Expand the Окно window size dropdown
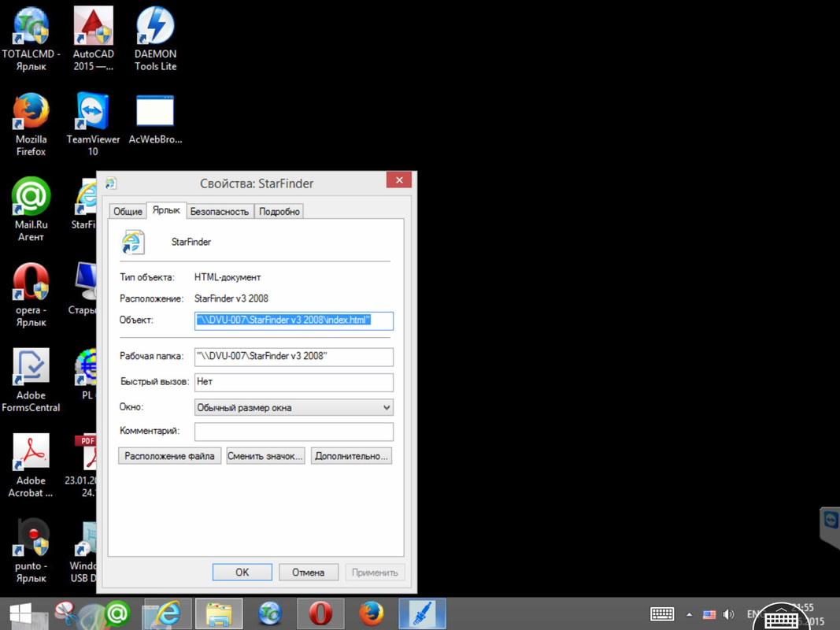840x630 pixels. click(x=294, y=407)
